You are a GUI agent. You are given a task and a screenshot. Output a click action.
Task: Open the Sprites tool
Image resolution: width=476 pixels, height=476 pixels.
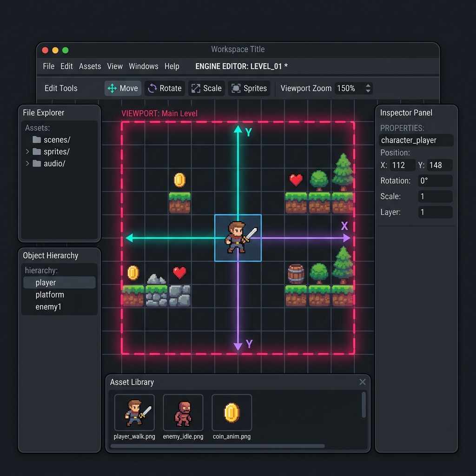(x=249, y=88)
